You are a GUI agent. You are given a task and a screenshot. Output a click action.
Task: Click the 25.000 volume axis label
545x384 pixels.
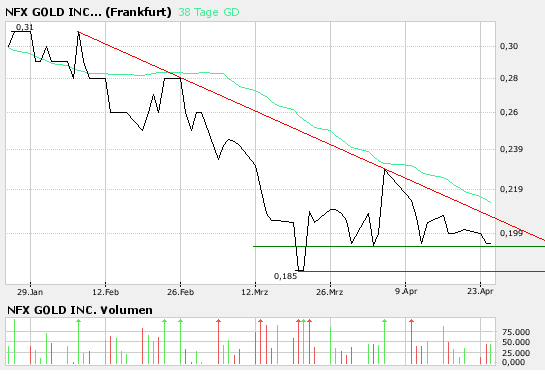point(516,353)
